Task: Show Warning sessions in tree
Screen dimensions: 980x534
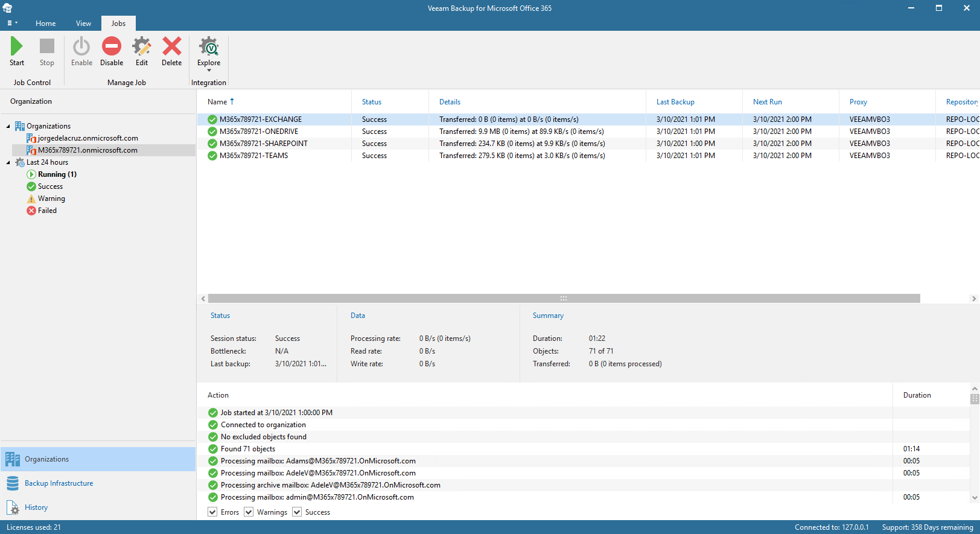Action: pos(51,199)
